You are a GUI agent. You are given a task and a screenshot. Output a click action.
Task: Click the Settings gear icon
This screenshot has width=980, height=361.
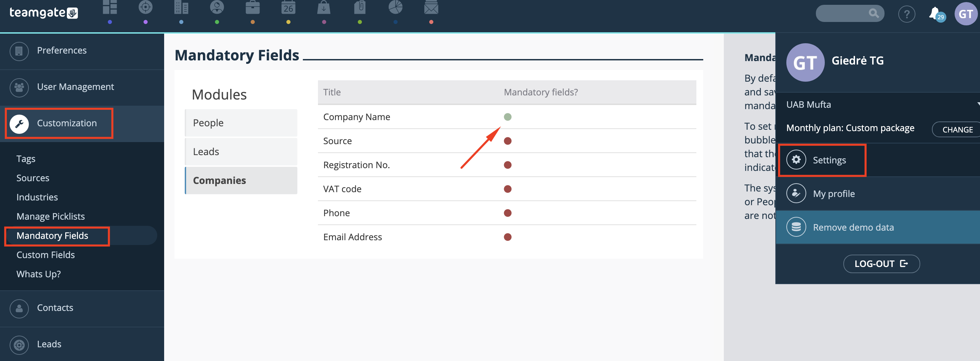point(796,160)
